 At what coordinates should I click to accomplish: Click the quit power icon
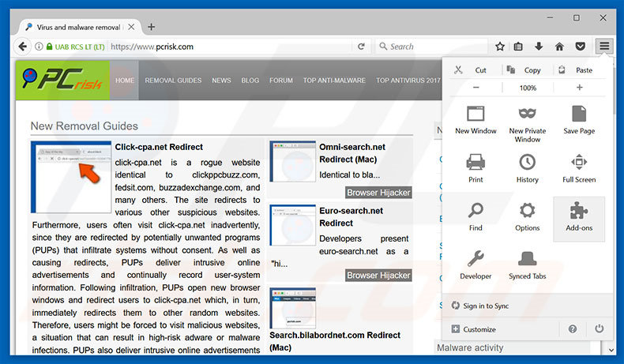tap(599, 328)
